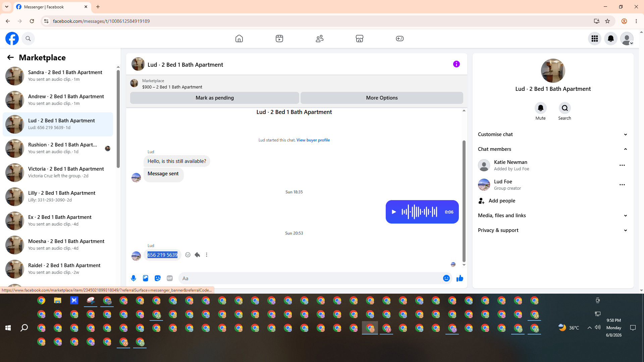Screen dimensions: 644x362
Task: Collapse the Chat members section
Action: [553, 149]
